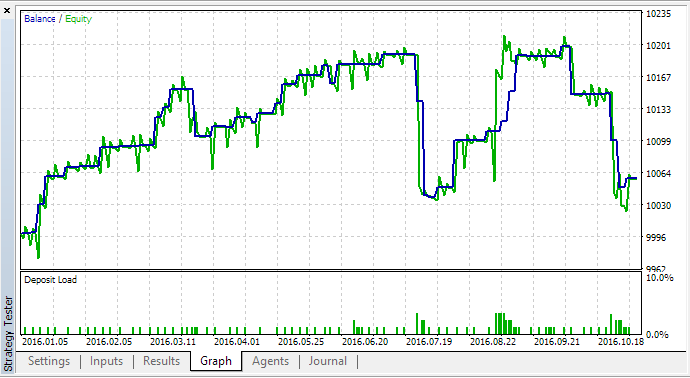Click the 10.0% deposit load value
690x378 pixels.
click(x=660, y=278)
